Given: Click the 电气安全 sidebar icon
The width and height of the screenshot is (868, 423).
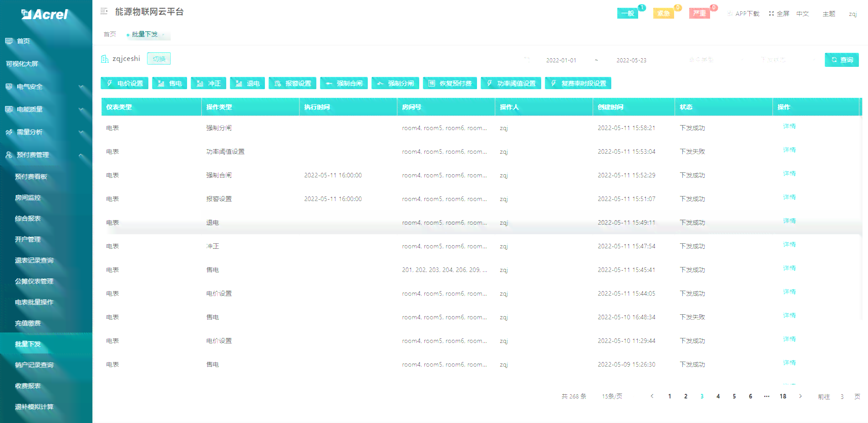Looking at the screenshot, I should point(9,86).
